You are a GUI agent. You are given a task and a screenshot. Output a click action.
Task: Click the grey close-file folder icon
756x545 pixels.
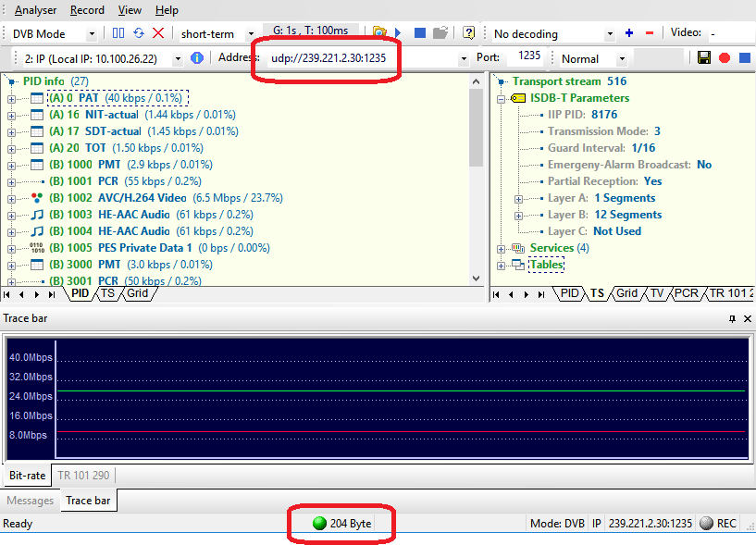[440, 32]
